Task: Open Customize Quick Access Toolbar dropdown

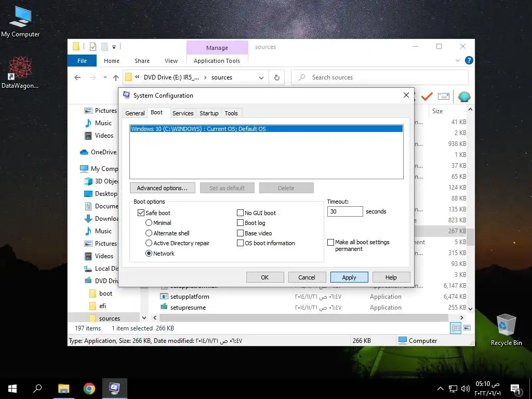Action: [x=114, y=47]
